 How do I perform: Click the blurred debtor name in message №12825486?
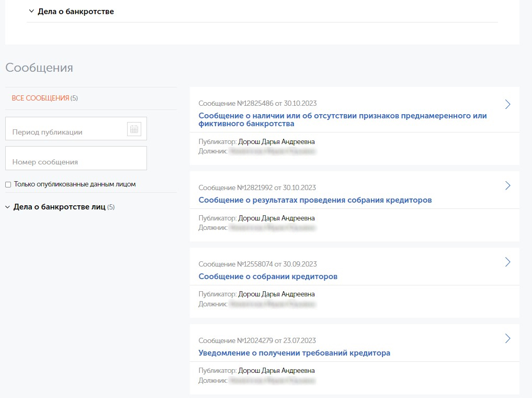(272, 151)
